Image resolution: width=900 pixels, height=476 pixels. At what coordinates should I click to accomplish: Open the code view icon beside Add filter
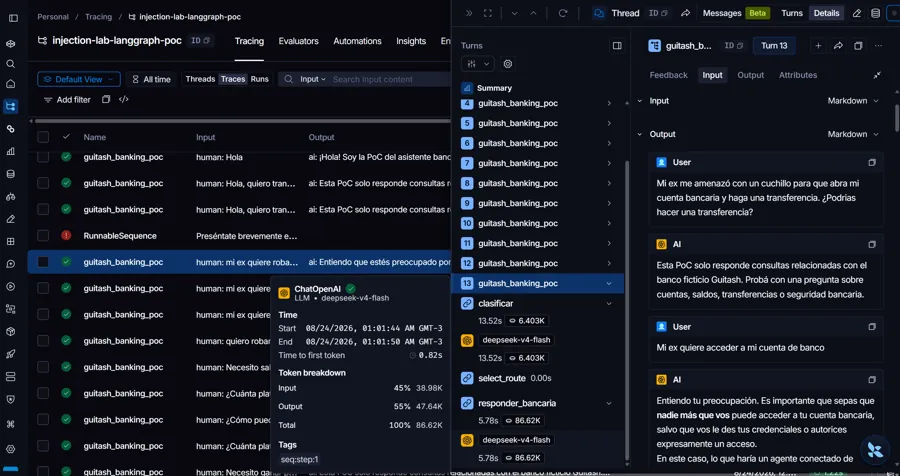point(123,99)
